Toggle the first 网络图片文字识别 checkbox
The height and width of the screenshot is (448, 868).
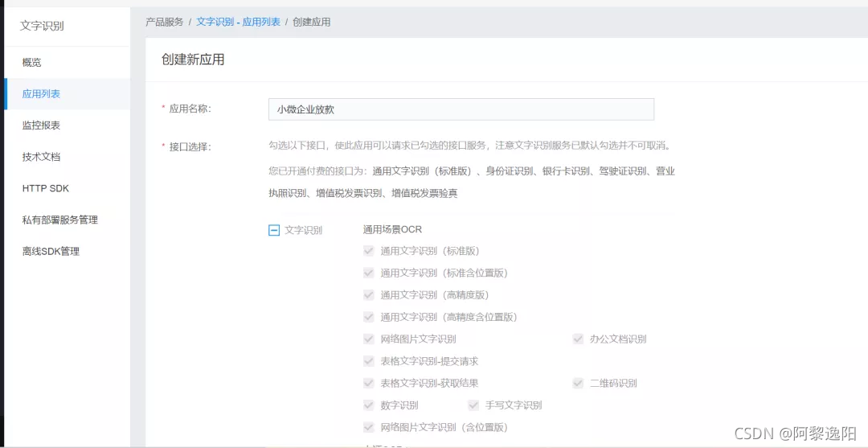tap(369, 339)
